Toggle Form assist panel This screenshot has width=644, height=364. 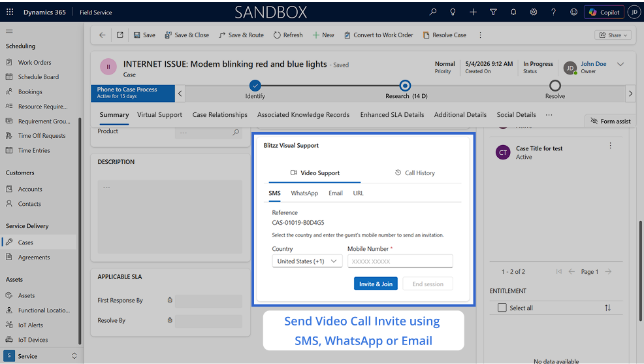pos(610,121)
